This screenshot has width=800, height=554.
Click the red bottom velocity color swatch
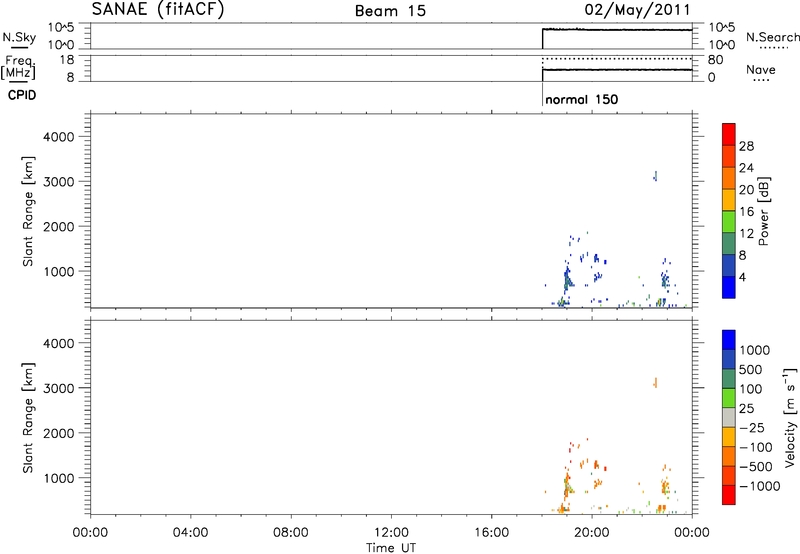pyautogui.click(x=729, y=494)
